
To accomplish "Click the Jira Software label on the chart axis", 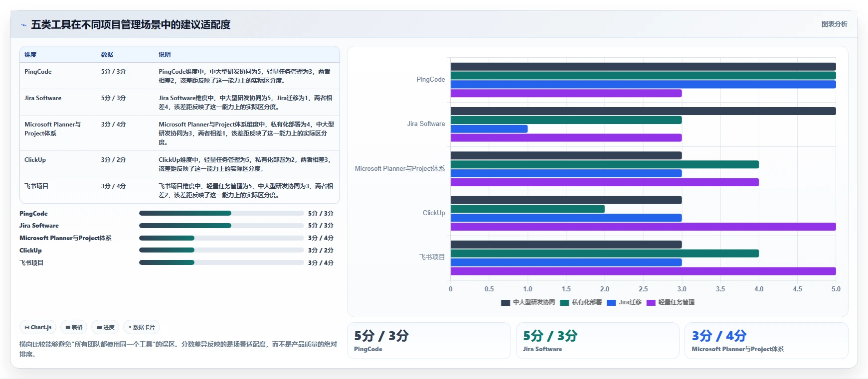I will [426, 124].
